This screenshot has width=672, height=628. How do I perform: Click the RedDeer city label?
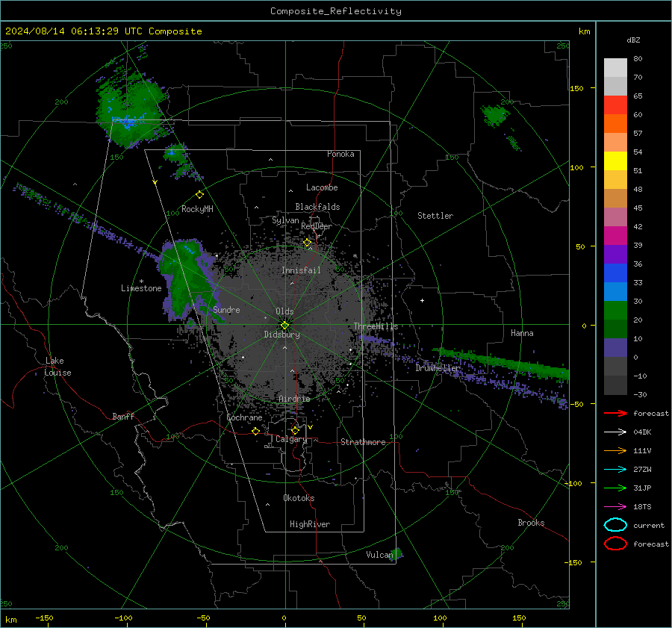tap(317, 226)
